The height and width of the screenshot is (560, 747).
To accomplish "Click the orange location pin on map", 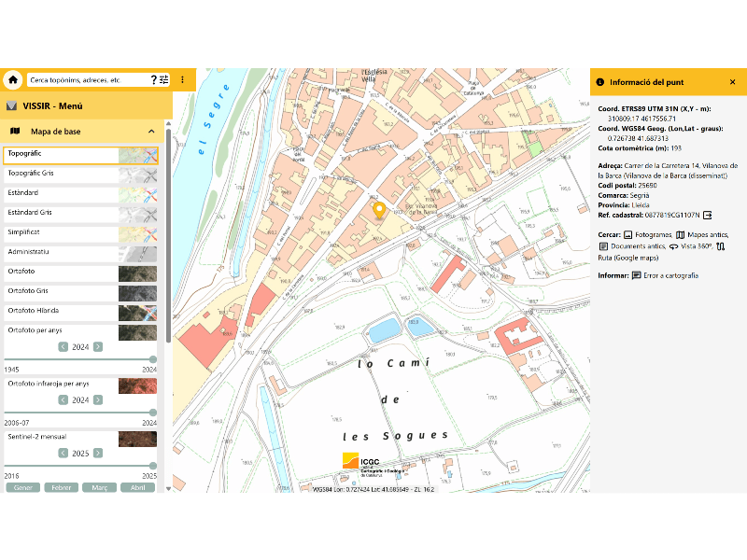I will pyautogui.click(x=379, y=210).
